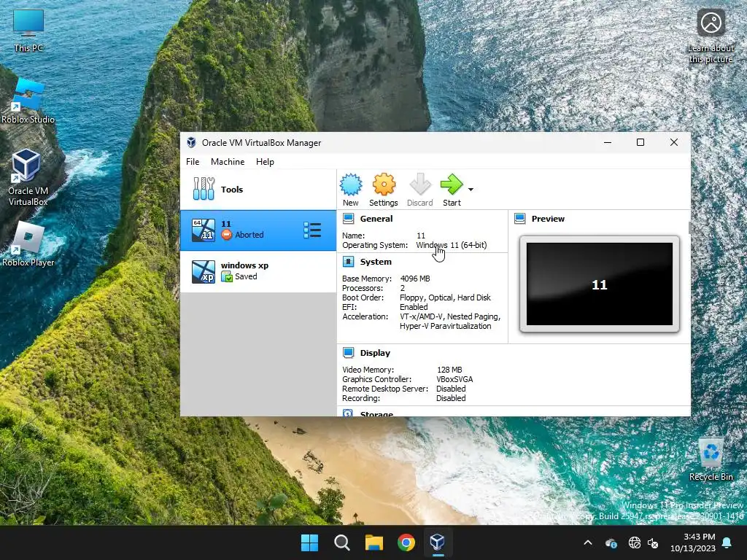This screenshot has height=560, width=747.
Task: Click the details pane vertical scrollbar
Action: 689,228
